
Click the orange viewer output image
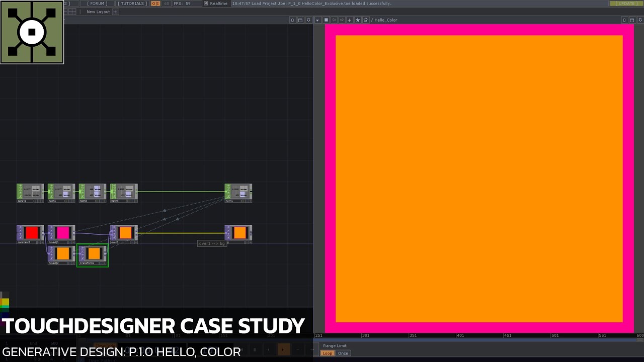(479, 178)
